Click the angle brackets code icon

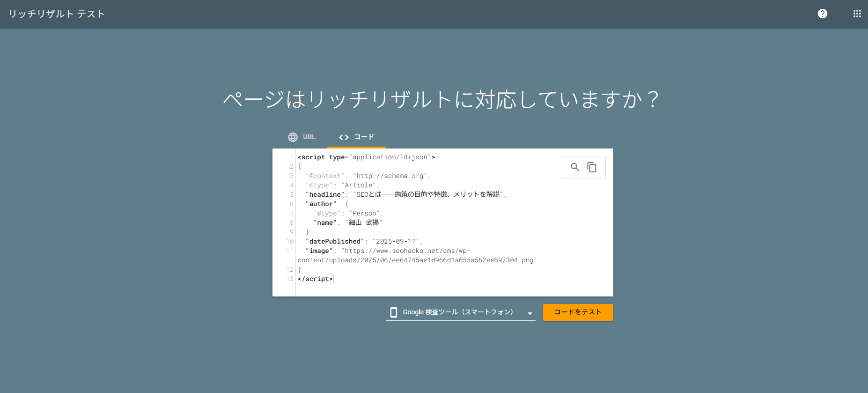pos(344,137)
